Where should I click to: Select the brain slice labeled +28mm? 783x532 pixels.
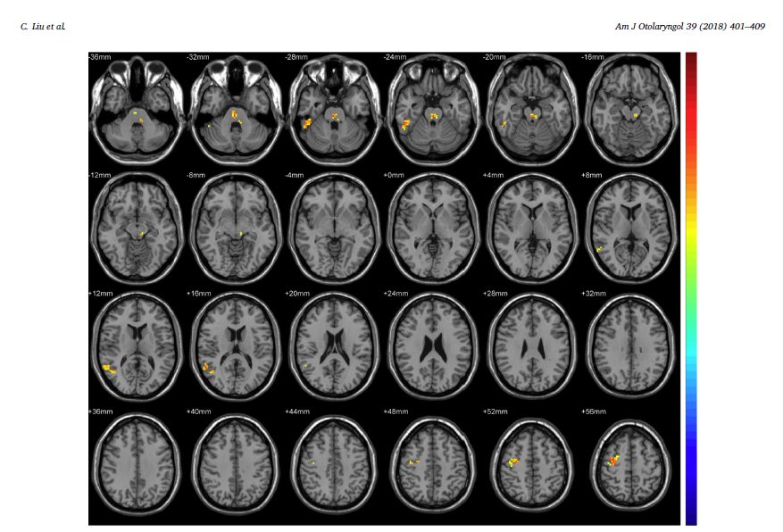click(x=532, y=346)
